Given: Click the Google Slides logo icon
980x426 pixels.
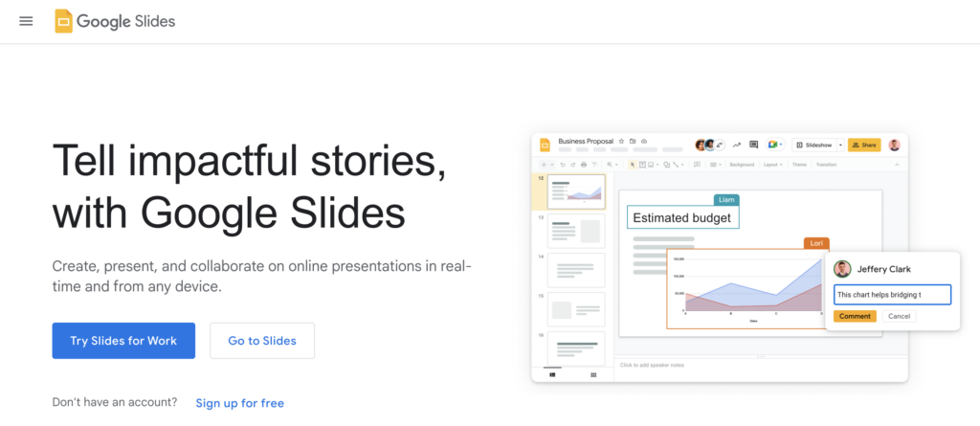Looking at the screenshot, I should tap(64, 21).
